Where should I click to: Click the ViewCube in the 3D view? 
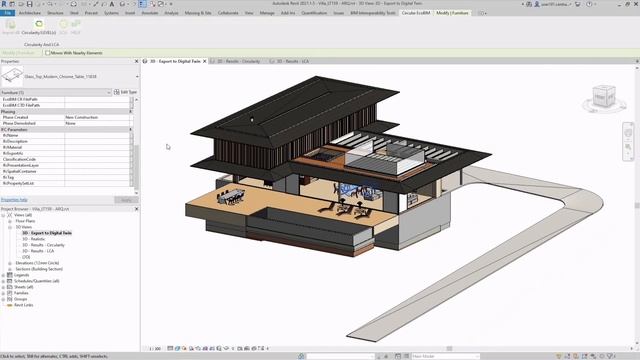click(604, 96)
